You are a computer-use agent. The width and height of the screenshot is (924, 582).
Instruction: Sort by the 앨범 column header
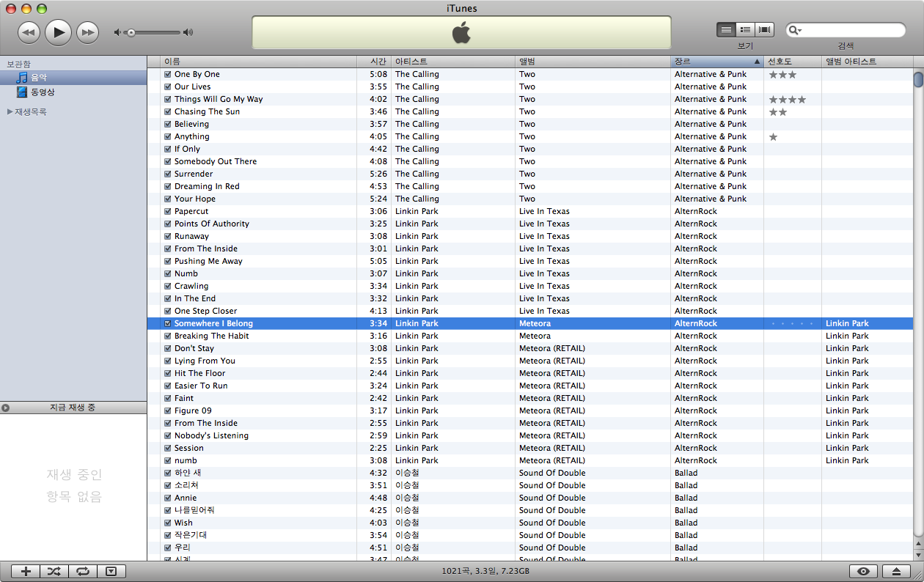[x=593, y=62]
